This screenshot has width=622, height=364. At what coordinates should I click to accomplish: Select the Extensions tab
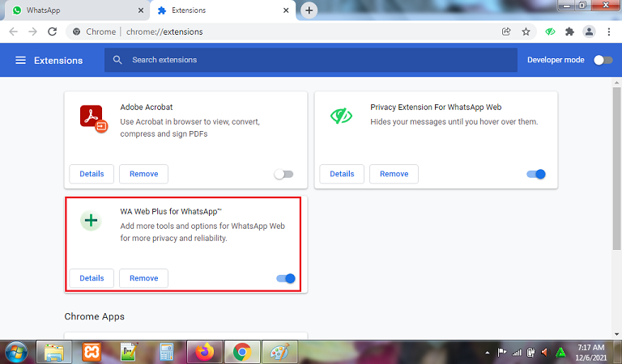click(223, 11)
